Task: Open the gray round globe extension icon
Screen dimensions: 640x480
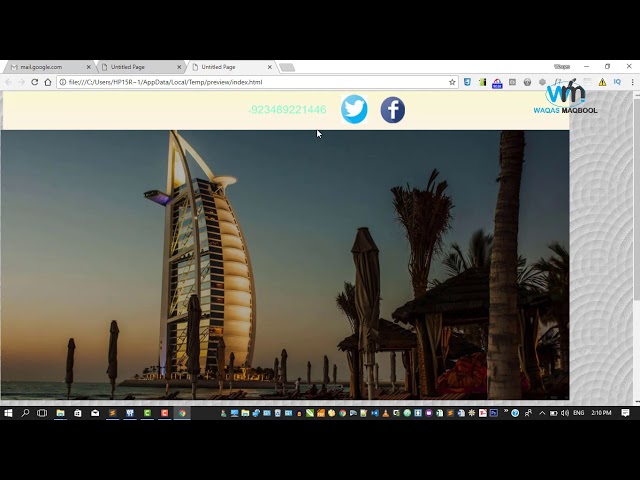Action: pyautogui.click(x=527, y=82)
